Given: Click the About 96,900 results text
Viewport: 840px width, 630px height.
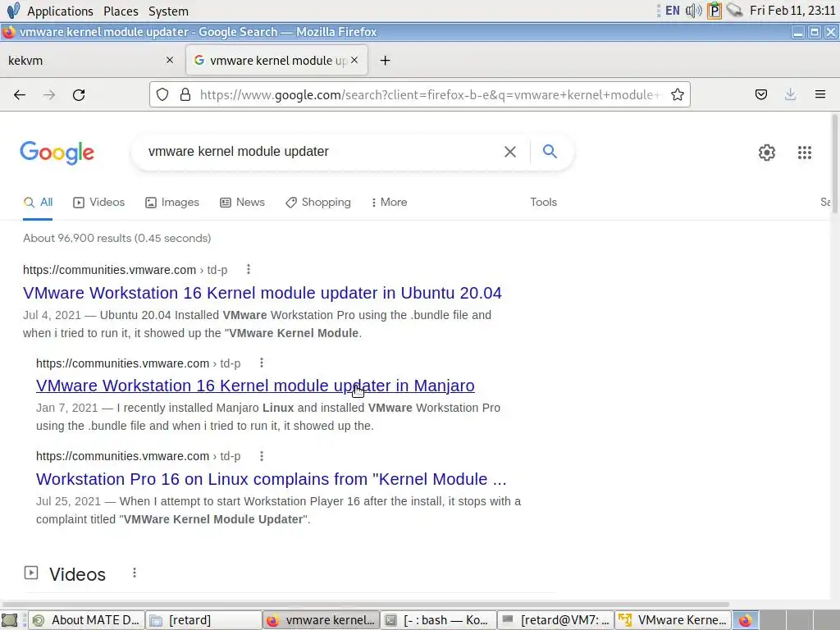Looking at the screenshot, I should click(116, 239).
